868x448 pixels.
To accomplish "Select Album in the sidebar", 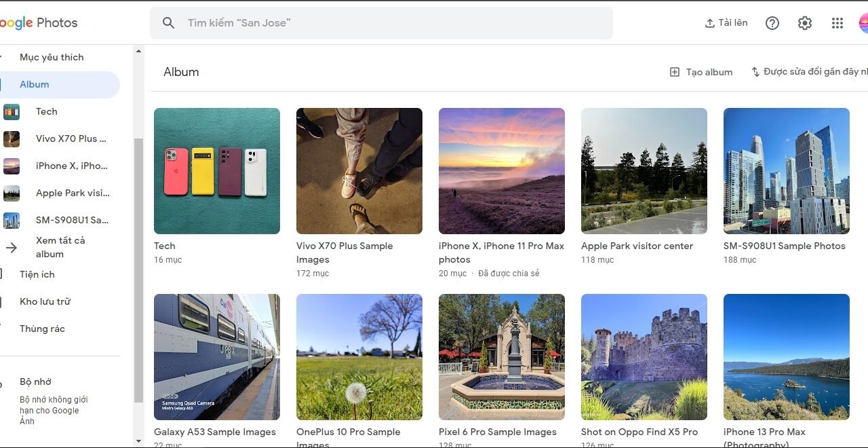I will pos(60,84).
